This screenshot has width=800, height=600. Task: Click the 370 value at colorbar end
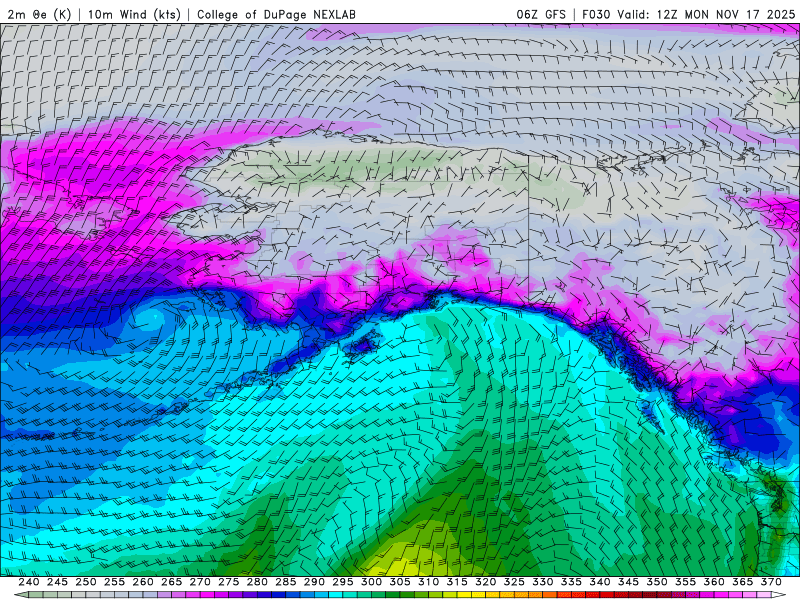click(x=770, y=582)
